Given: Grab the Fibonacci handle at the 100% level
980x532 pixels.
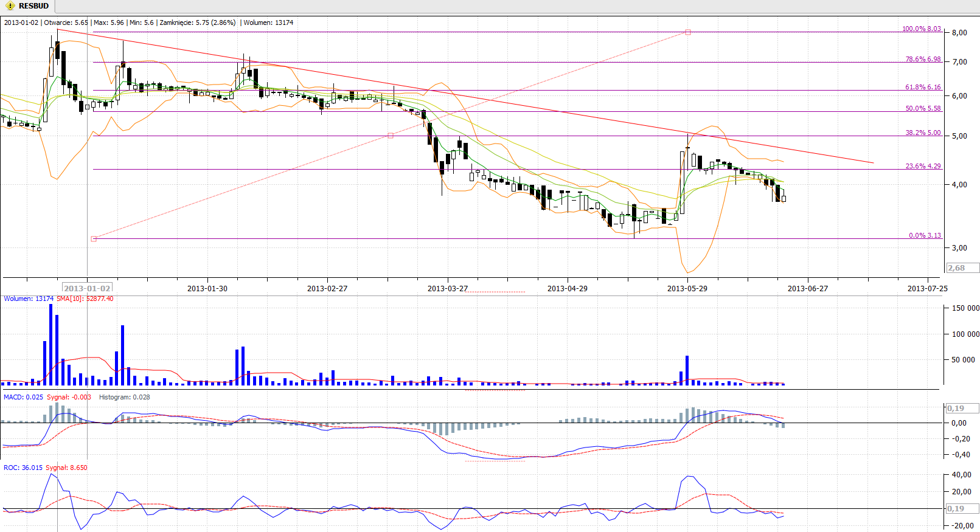Looking at the screenshot, I should pyautogui.click(x=688, y=32).
